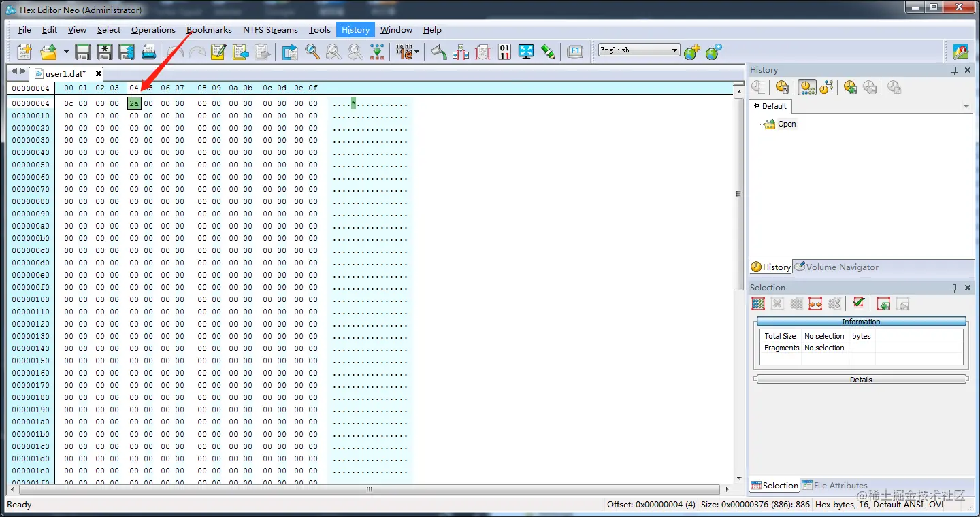The image size is (980, 517).
Task: Open the Help menu
Action: (432, 29)
